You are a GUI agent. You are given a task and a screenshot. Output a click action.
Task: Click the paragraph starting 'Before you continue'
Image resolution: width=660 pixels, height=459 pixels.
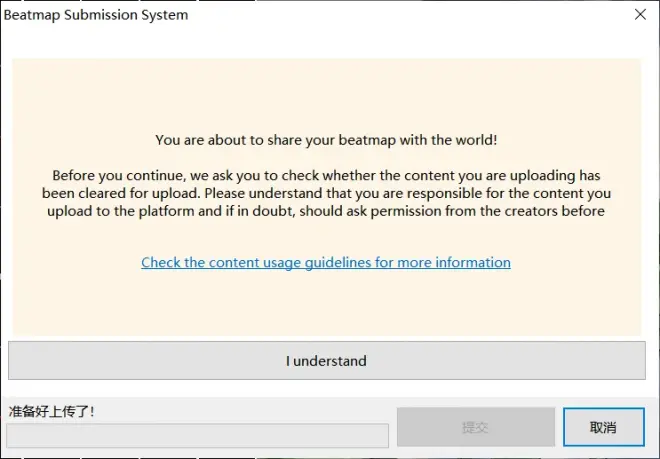click(326, 193)
